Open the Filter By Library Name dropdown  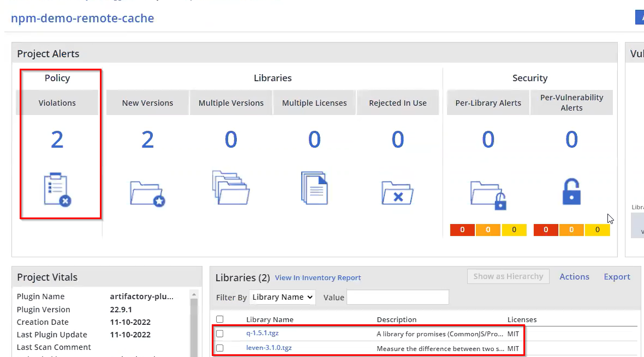click(282, 297)
